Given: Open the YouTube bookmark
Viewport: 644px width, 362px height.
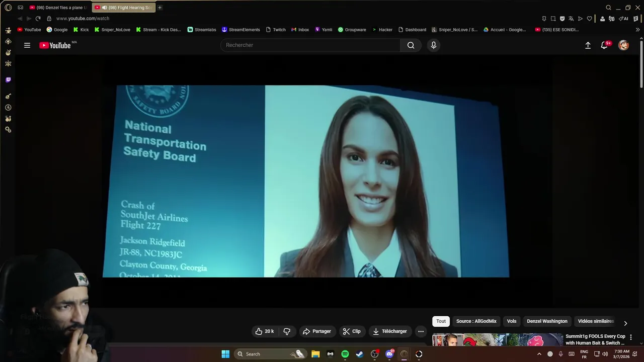Looking at the screenshot, I should click(29, 30).
